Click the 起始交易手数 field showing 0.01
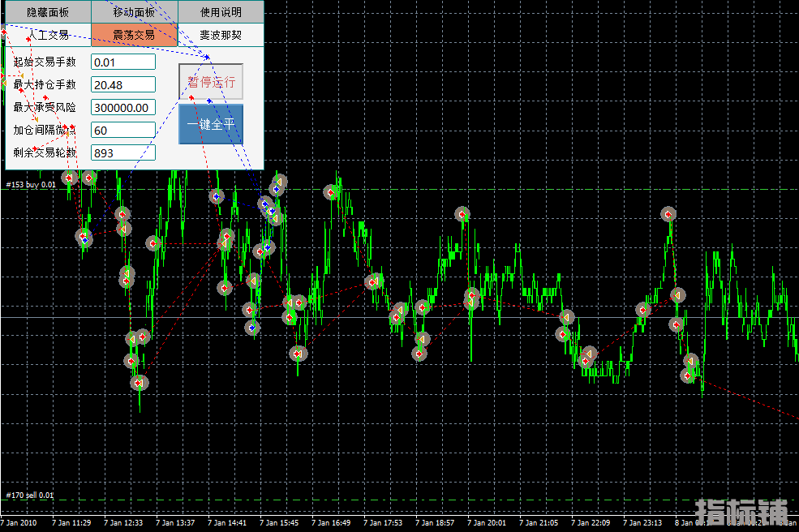The image size is (799, 532). pos(123,62)
